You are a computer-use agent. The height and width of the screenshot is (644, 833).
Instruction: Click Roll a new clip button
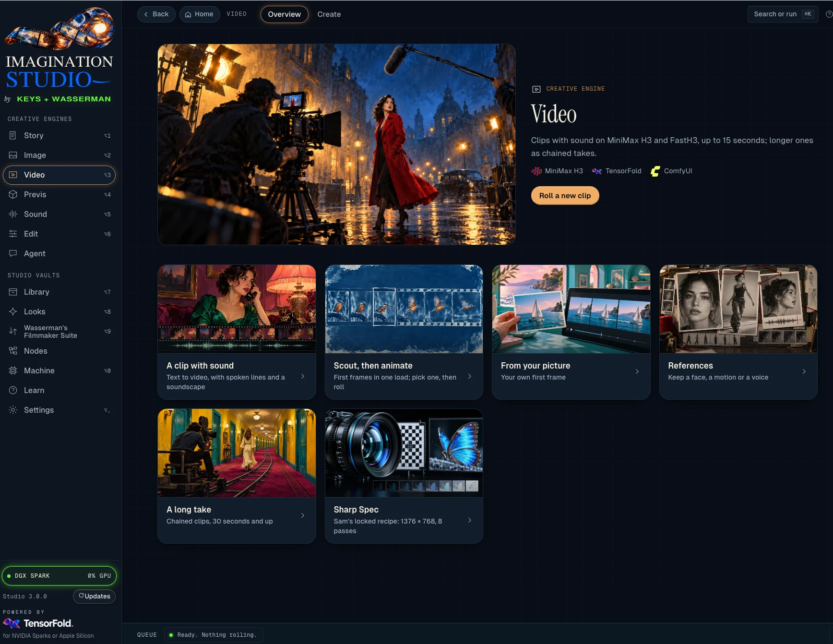coord(565,196)
